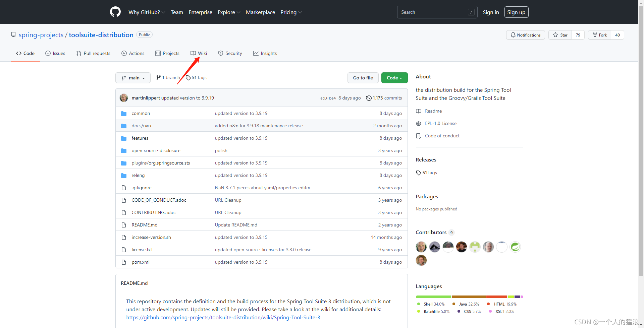Expand the green Code dropdown button

[x=394, y=78]
